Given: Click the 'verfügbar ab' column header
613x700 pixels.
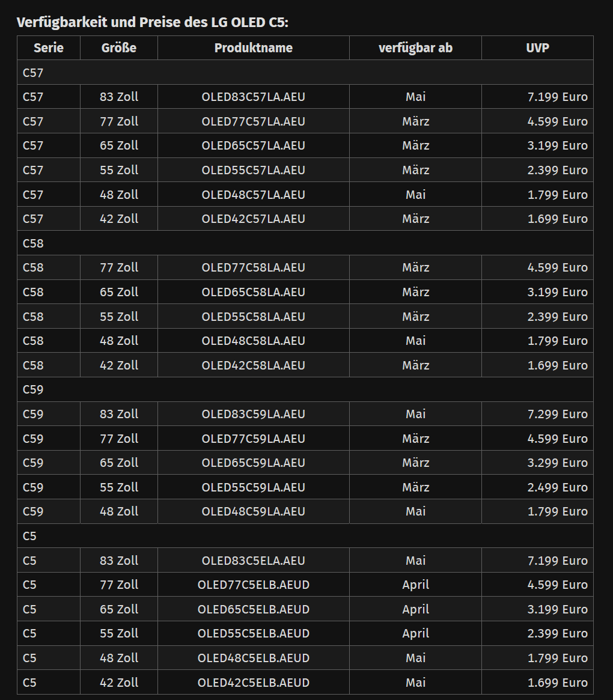Looking at the screenshot, I should click(415, 47).
